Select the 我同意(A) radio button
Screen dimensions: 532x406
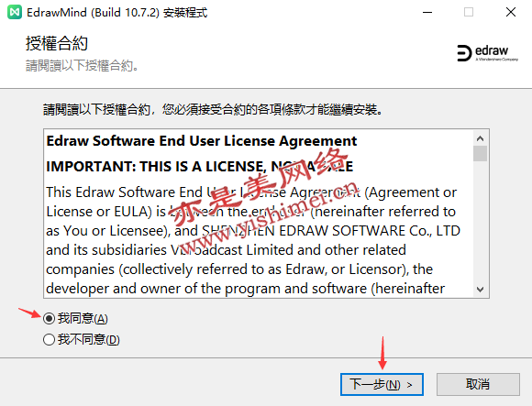coord(49,319)
